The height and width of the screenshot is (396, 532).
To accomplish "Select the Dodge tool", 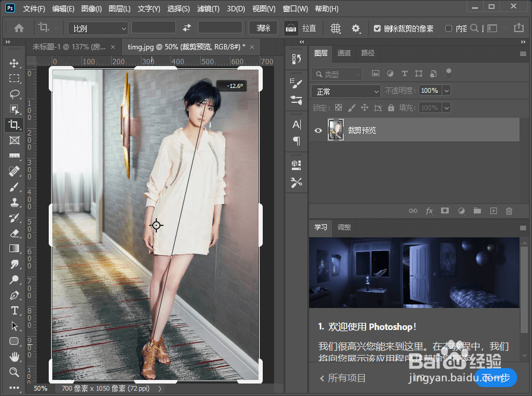I will click(14, 279).
